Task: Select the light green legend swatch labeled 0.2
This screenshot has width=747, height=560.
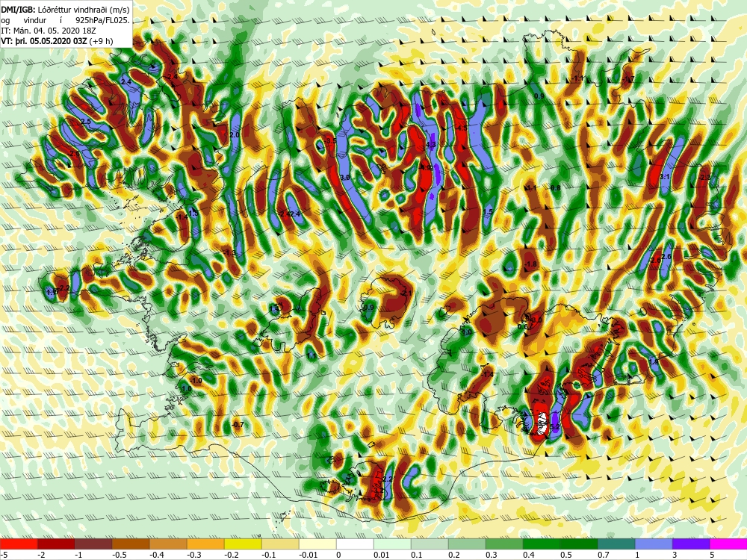Action: coord(467,544)
